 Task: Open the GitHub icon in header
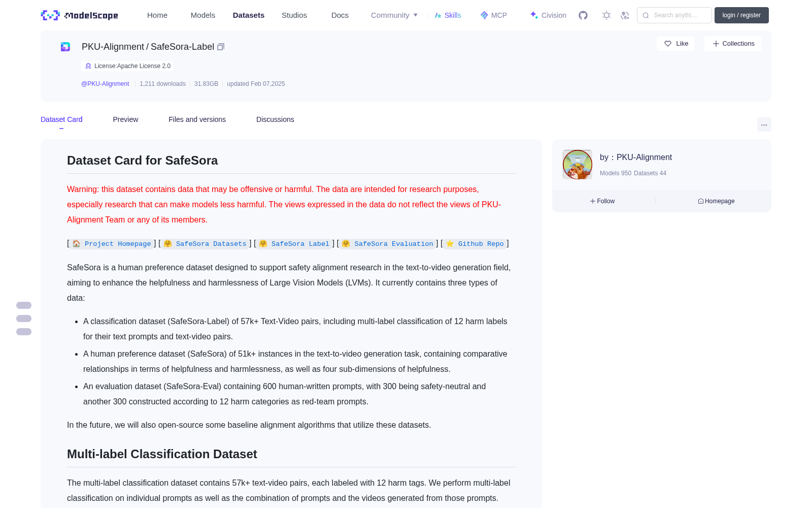(583, 15)
